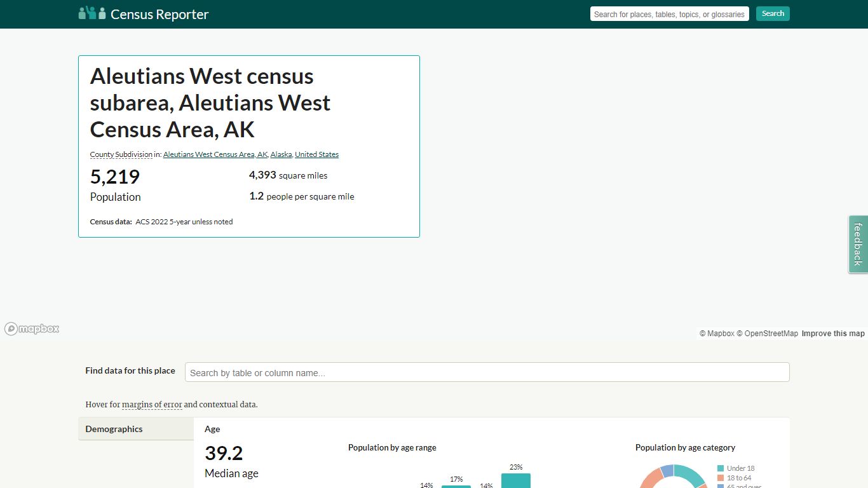Open the © OpenStreetMap attribution link
The height and width of the screenshot is (488, 868).
tap(767, 334)
